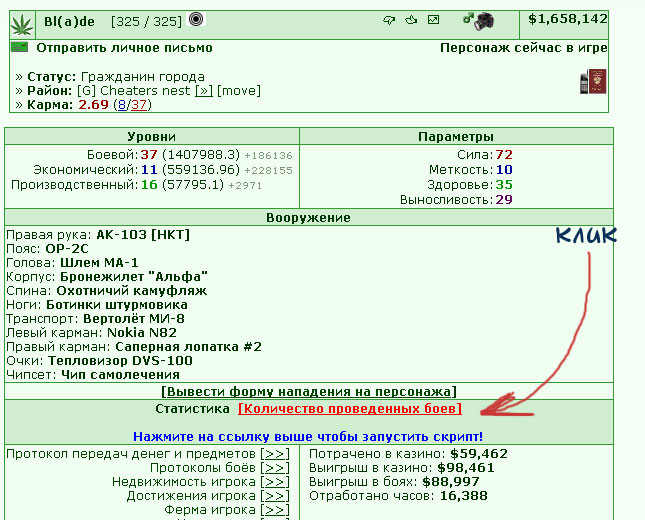Click Отработано часов value 16,388
The width and height of the screenshot is (645, 520).
click(x=464, y=496)
